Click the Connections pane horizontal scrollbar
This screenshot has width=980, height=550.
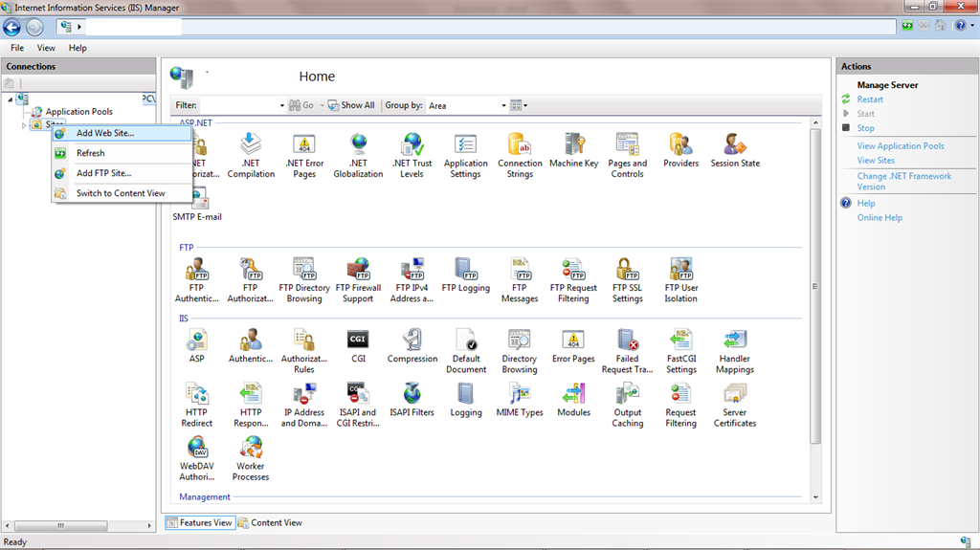(60, 526)
